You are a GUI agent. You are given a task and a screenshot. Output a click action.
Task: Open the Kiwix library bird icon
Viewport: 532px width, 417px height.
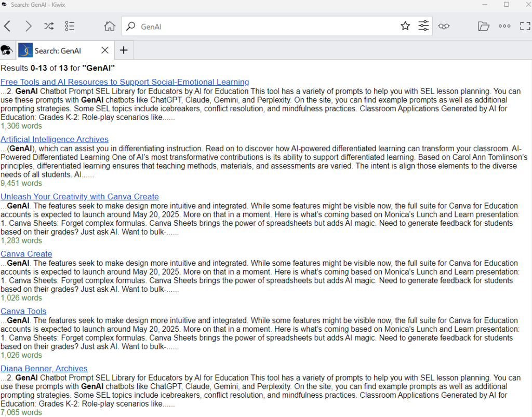tap(7, 50)
